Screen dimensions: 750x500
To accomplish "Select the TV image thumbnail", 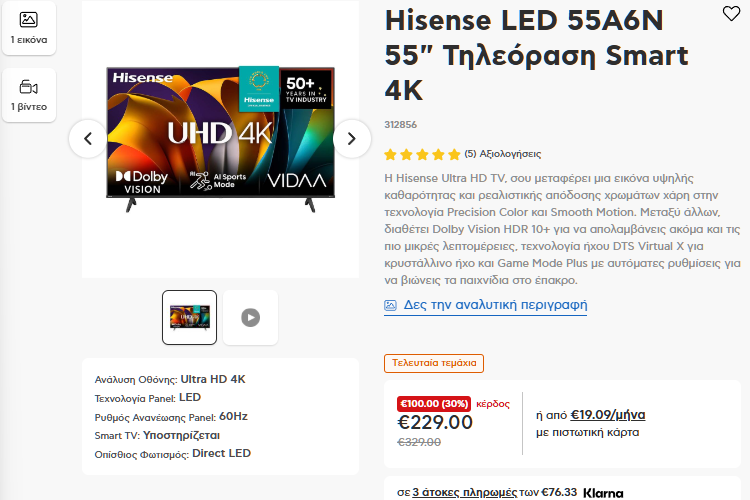I will [189, 317].
